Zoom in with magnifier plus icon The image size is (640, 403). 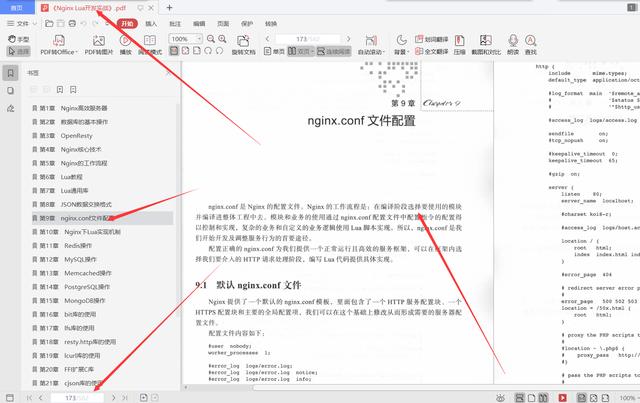pyautogui.click(x=222, y=39)
